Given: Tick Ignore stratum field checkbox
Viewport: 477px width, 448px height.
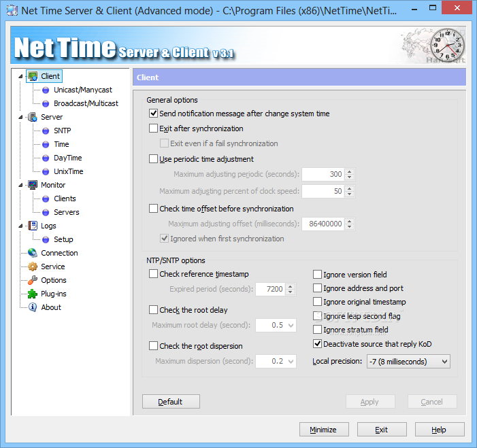Looking at the screenshot, I should [317, 330].
